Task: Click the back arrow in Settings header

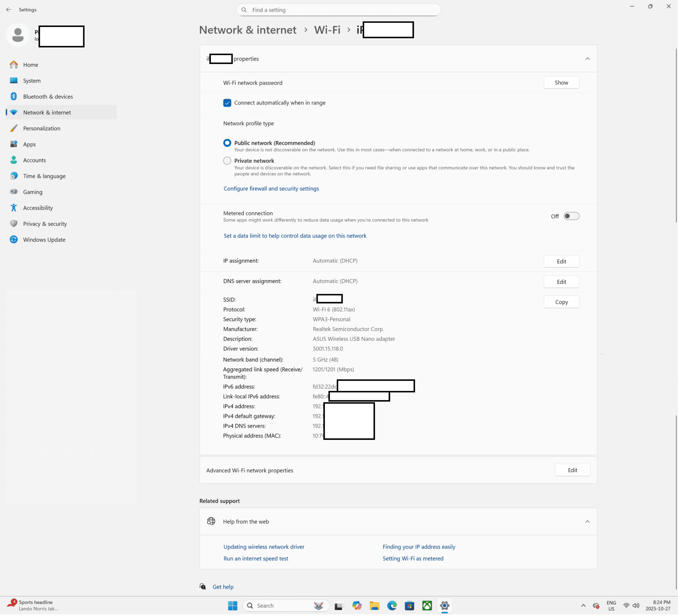Action: pyautogui.click(x=8, y=10)
